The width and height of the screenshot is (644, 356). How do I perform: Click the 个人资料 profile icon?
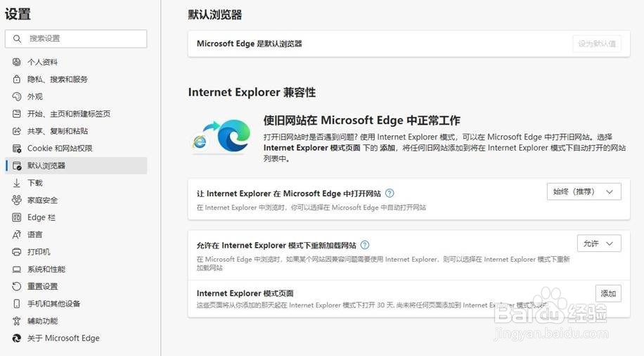click(16, 62)
